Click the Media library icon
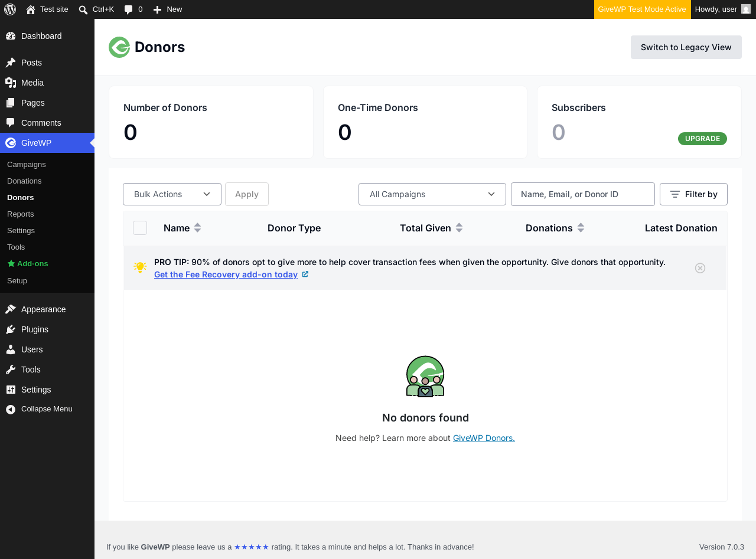756x559 pixels. point(11,83)
